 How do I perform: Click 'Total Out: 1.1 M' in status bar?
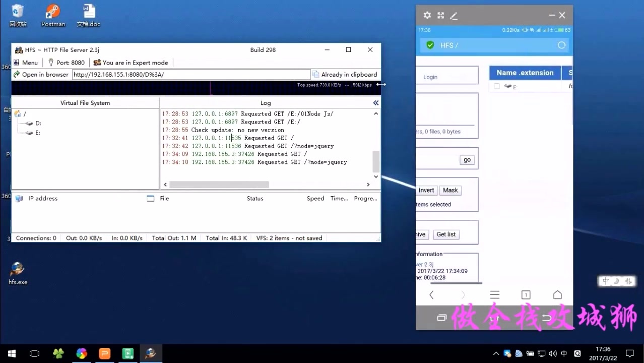174,238
